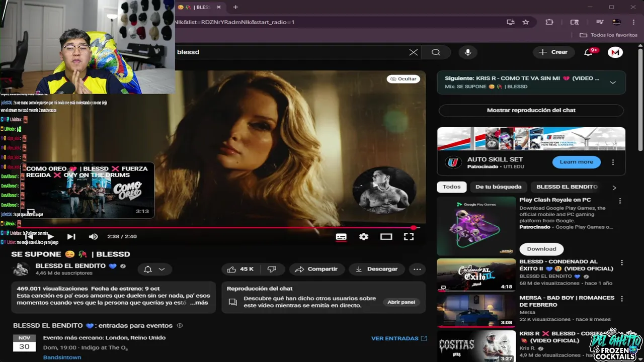Viewport: 644px width, 362px height.
Task: Open the Crear upload menu
Action: click(x=553, y=52)
